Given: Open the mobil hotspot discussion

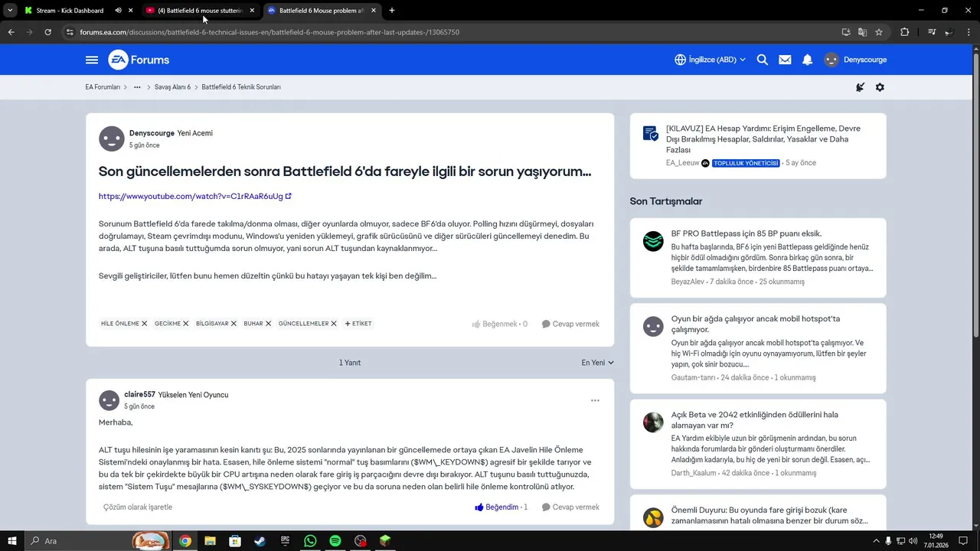Looking at the screenshot, I should [756, 324].
